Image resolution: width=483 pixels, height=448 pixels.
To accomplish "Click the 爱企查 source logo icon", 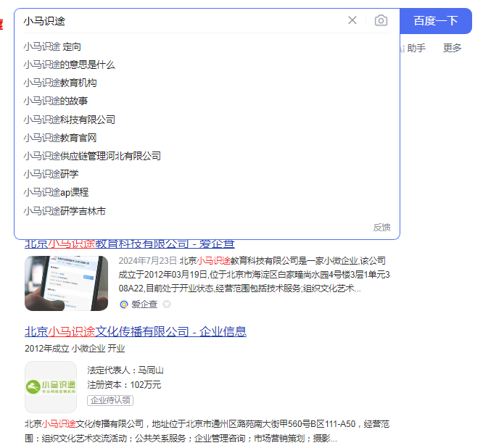I will coord(124,304).
